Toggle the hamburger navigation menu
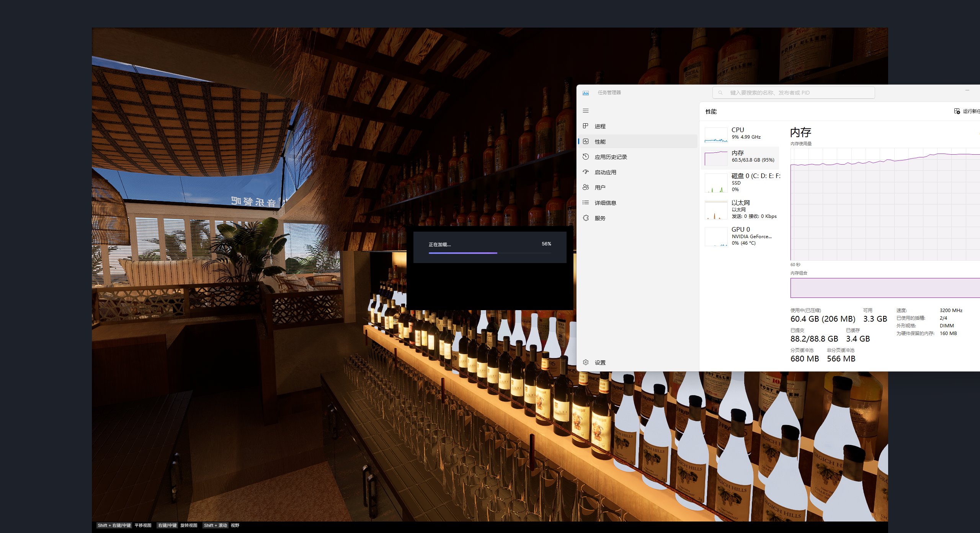This screenshot has height=533, width=980. point(586,111)
